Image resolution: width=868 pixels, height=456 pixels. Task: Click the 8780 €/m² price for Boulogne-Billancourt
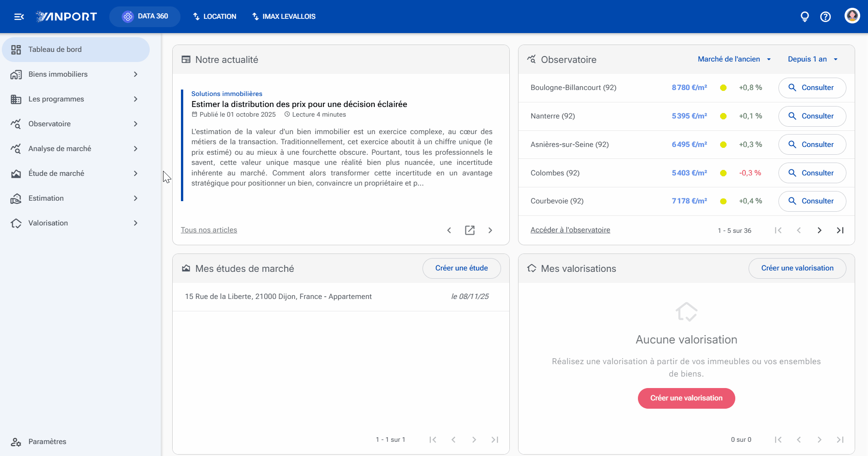pyautogui.click(x=689, y=88)
